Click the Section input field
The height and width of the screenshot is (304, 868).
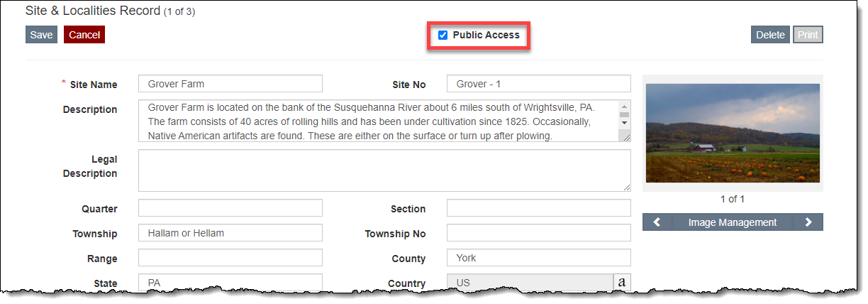[x=538, y=208]
